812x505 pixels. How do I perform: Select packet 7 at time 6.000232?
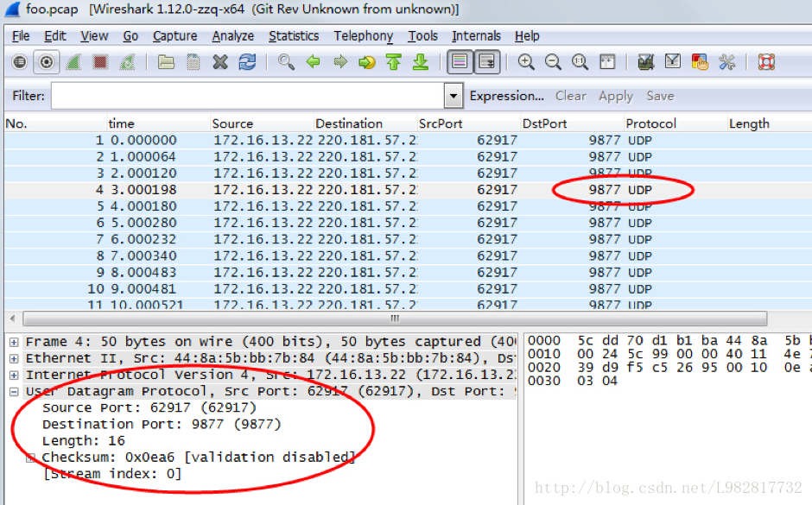408,240
